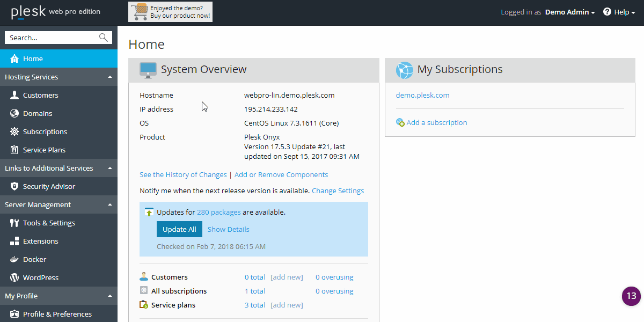Click the Add a subscription link

click(437, 122)
